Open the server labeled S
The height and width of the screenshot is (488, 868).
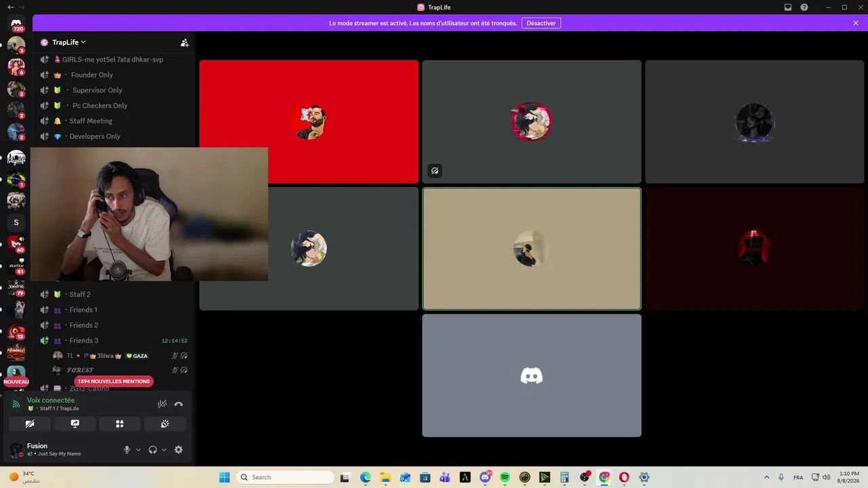(16, 222)
